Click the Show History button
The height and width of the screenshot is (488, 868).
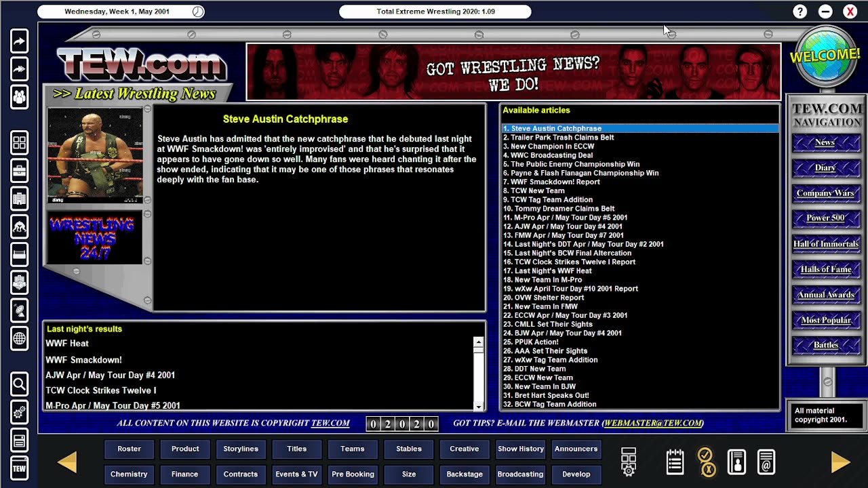click(x=521, y=449)
